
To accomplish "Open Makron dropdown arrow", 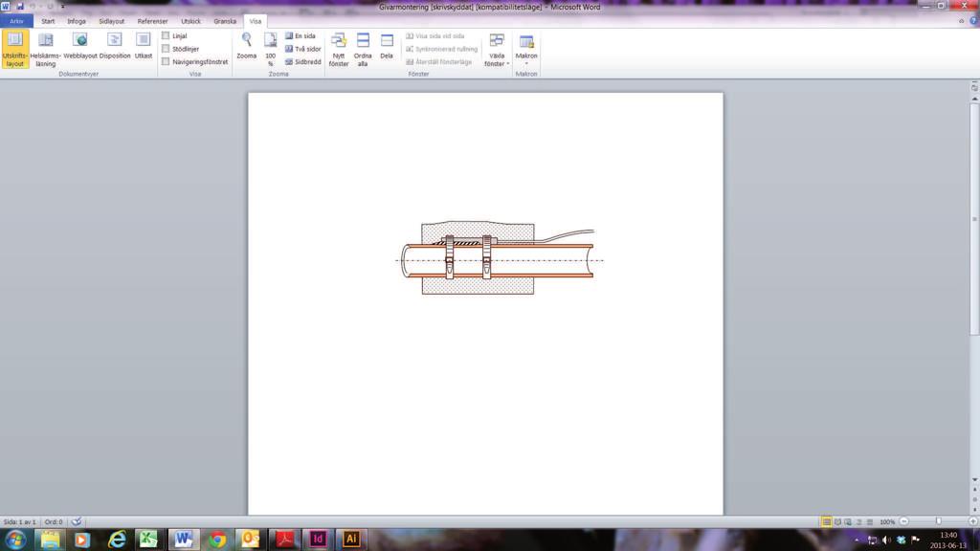I will pos(526,64).
